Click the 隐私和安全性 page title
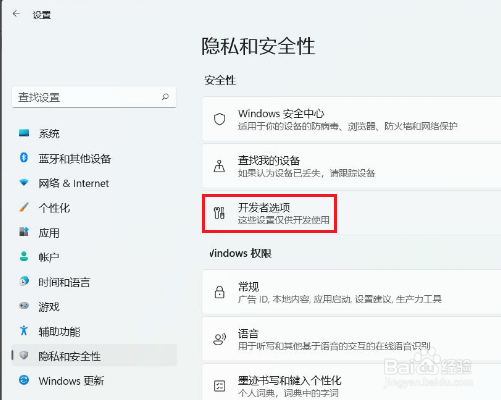Viewport: 501px width, 400px height. [258, 46]
